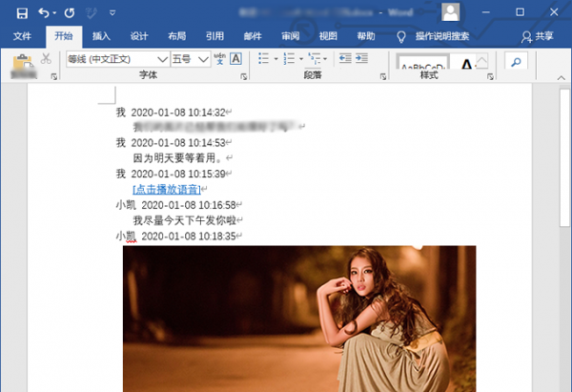Click the multilevel list icon

[314, 58]
